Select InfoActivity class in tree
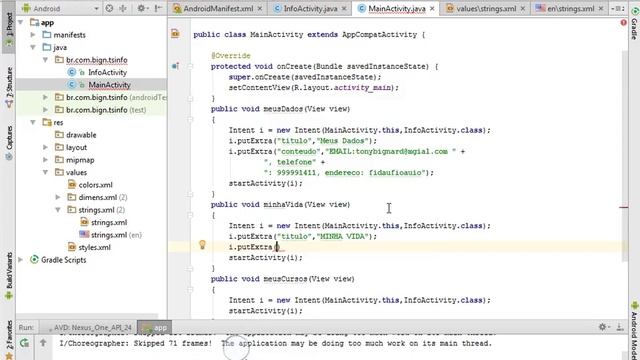This screenshot has height=360, width=640. point(107,72)
